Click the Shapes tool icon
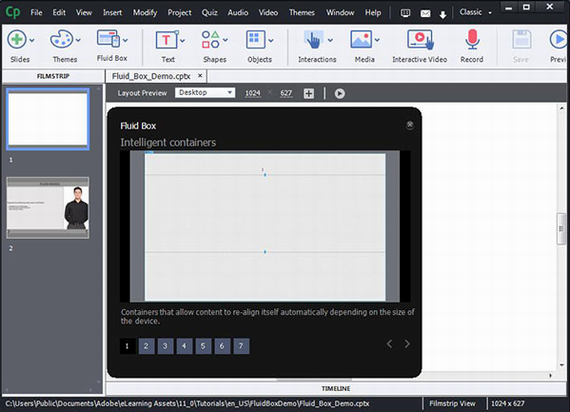 (211, 40)
